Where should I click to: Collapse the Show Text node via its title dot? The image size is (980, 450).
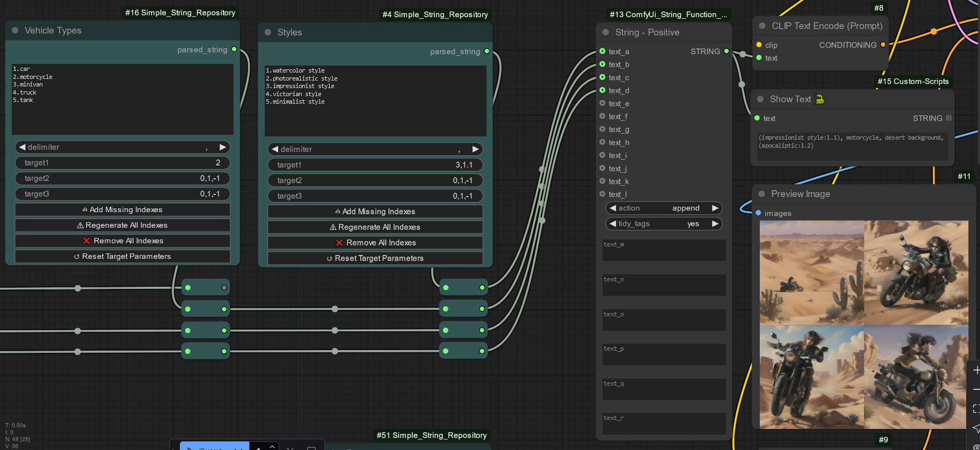point(760,99)
